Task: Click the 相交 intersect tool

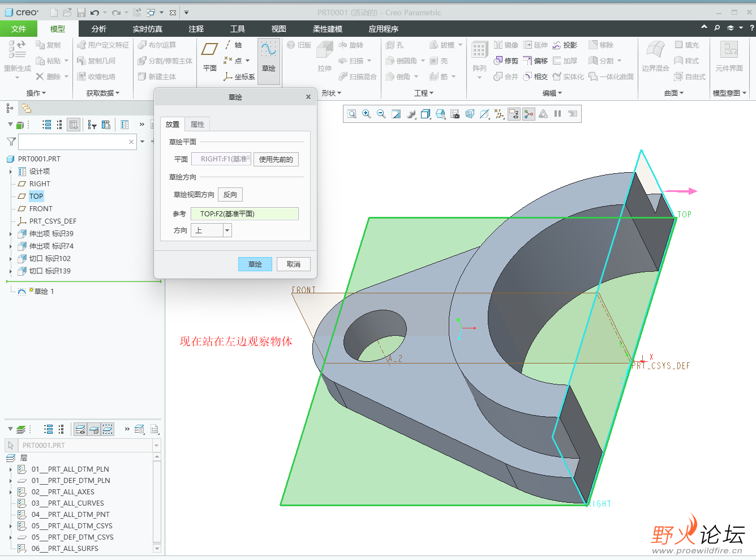Action: tap(535, 76)
